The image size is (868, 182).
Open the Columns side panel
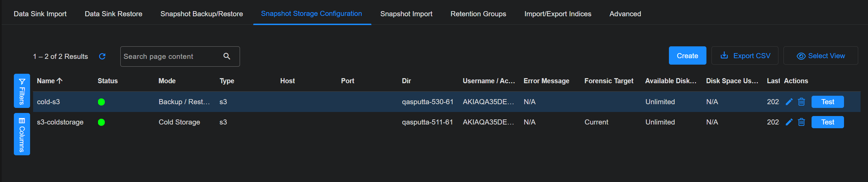[x=22, y=134]
